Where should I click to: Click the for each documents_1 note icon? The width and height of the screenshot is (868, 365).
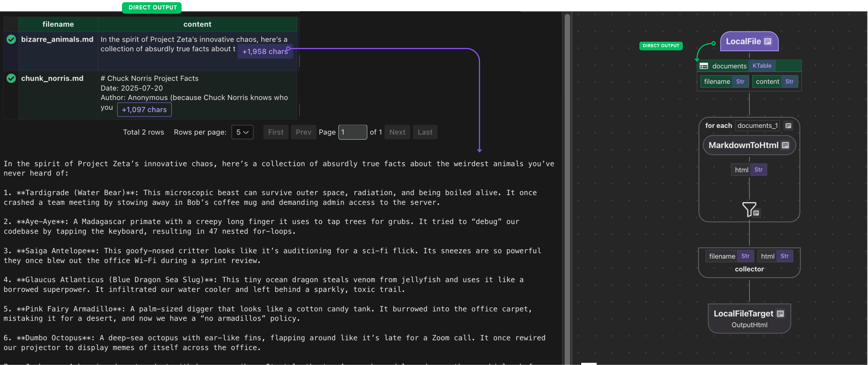pos(788,126)
